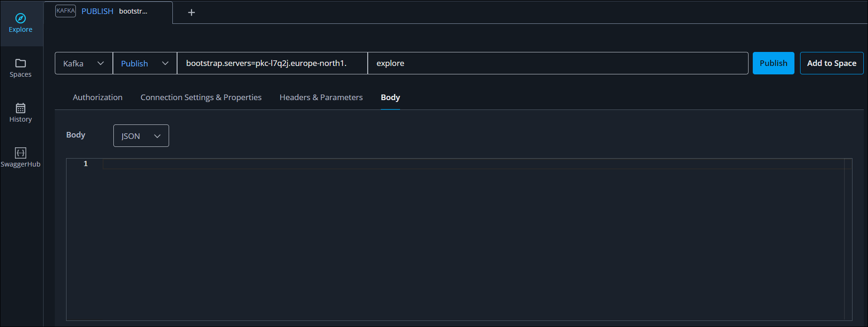
Task: Open the Explore section in the sidebar
Action: 21,23
